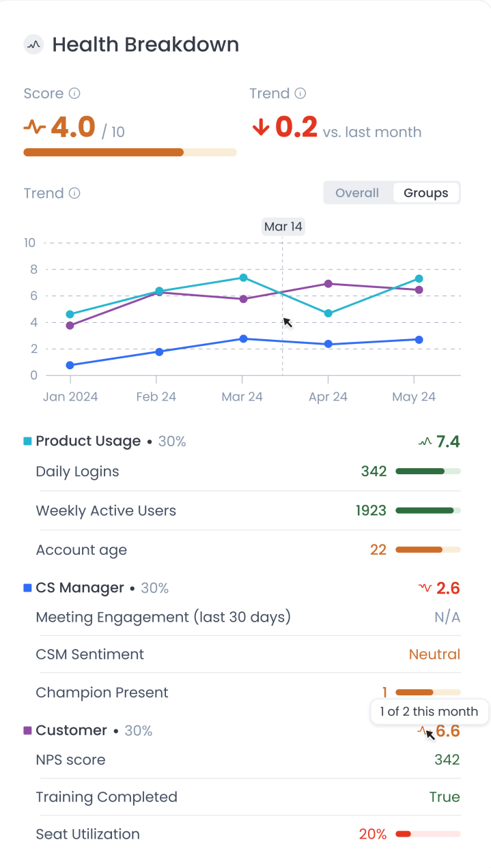Click the red down arrow next to 0.2

click(261, 127)
